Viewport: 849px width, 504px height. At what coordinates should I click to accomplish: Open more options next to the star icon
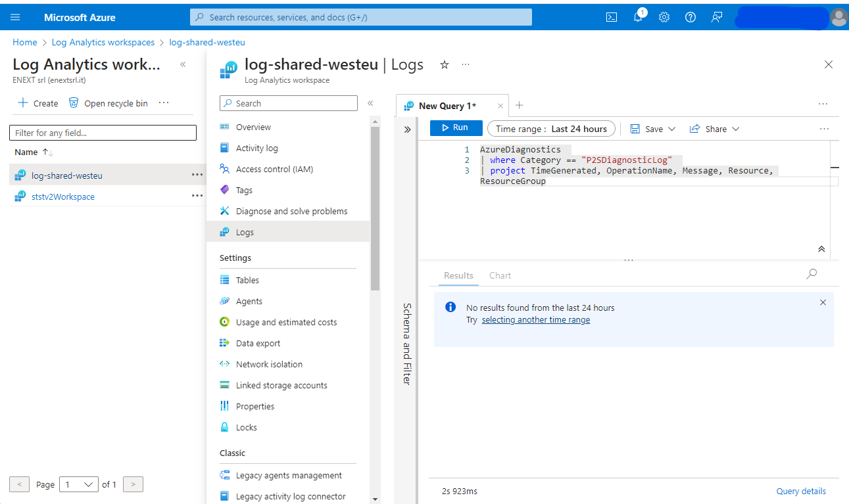tap(466, 64)
